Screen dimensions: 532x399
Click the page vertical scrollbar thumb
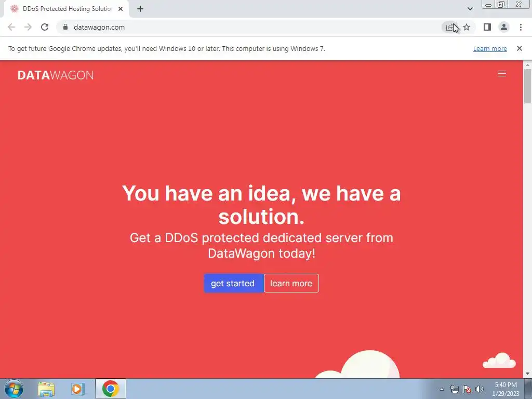(527, 86)
